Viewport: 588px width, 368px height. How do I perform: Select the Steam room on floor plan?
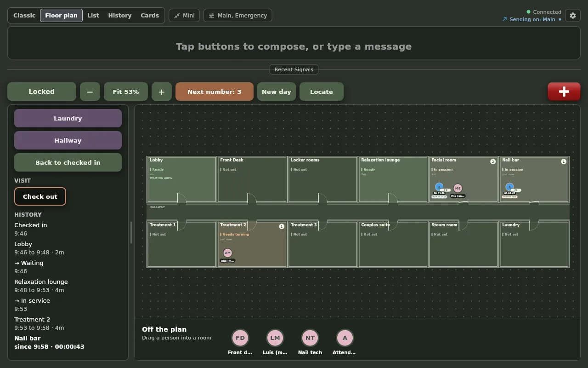[464, 244]
